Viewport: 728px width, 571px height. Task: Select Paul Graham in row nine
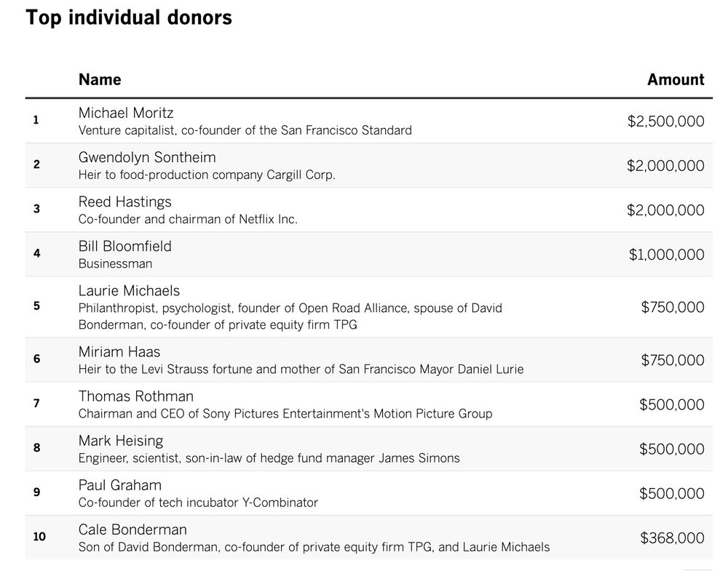point(120,485)
